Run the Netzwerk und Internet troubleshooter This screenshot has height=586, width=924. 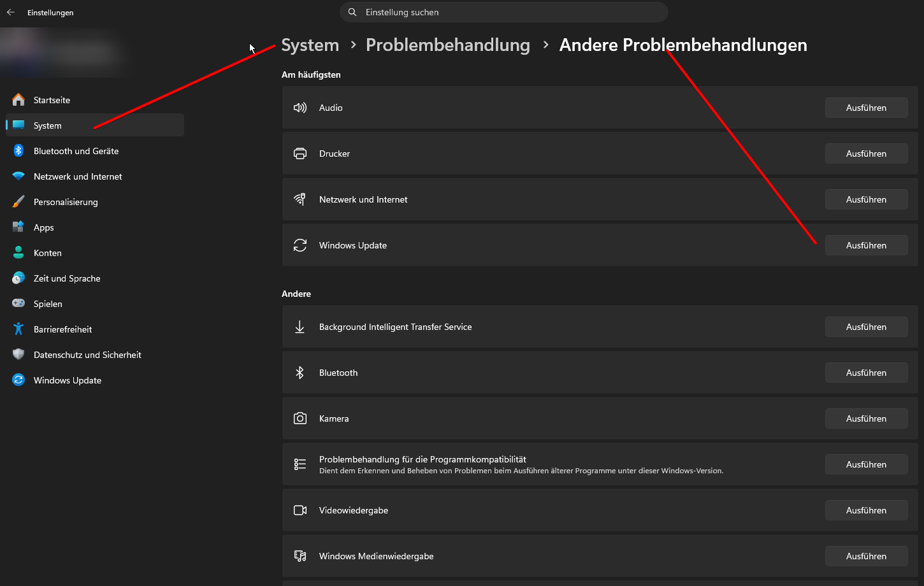coord(866,199)
